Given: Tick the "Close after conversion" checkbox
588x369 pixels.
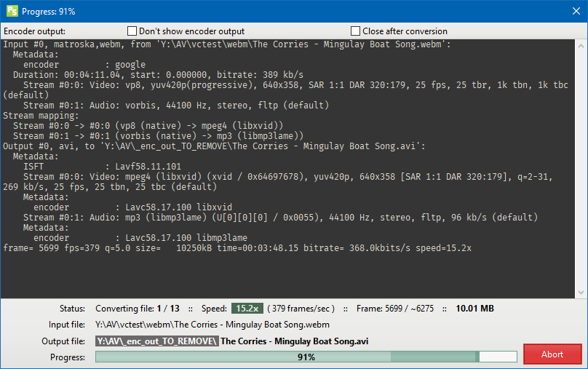Looking at the screenshot, I should pos(356,31).
